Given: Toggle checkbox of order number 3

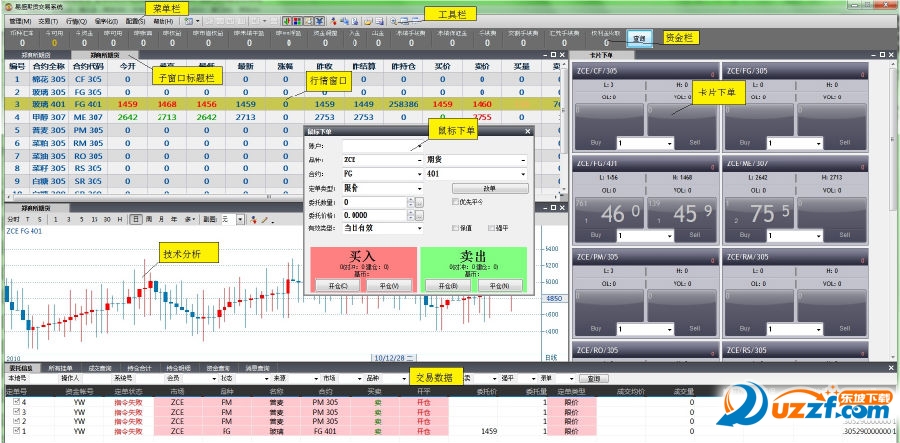Looking at the screenshot, I should pyautogui.click(x=17, y=411).
